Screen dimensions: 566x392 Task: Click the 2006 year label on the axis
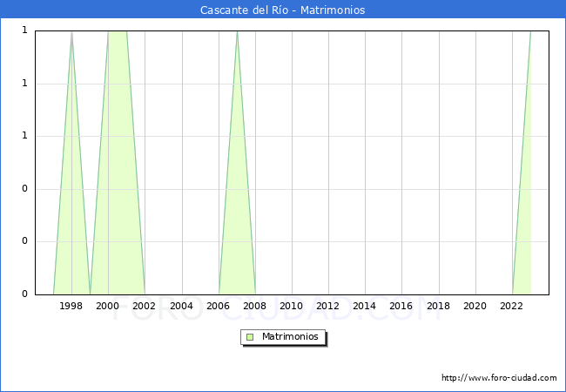pos(218,306)
